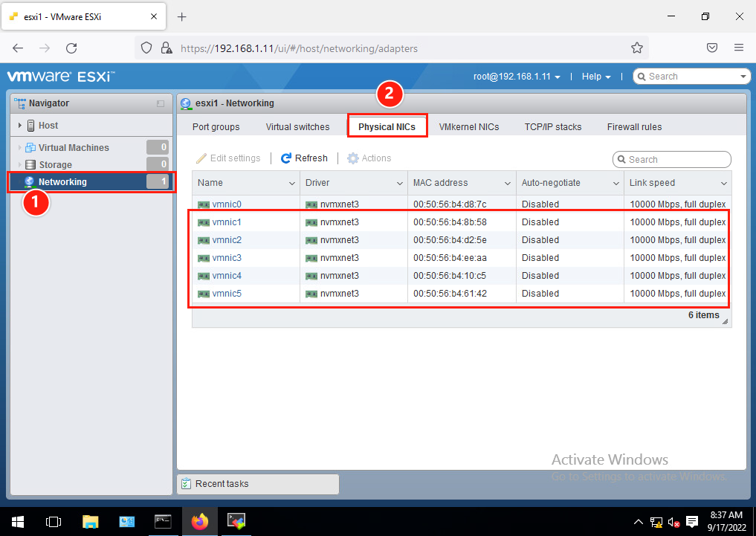This screenshot has width=756, height=536.
Task: Click the vmnic0 adapter icon
Action: pyautogui.click(x=203, y=204)
